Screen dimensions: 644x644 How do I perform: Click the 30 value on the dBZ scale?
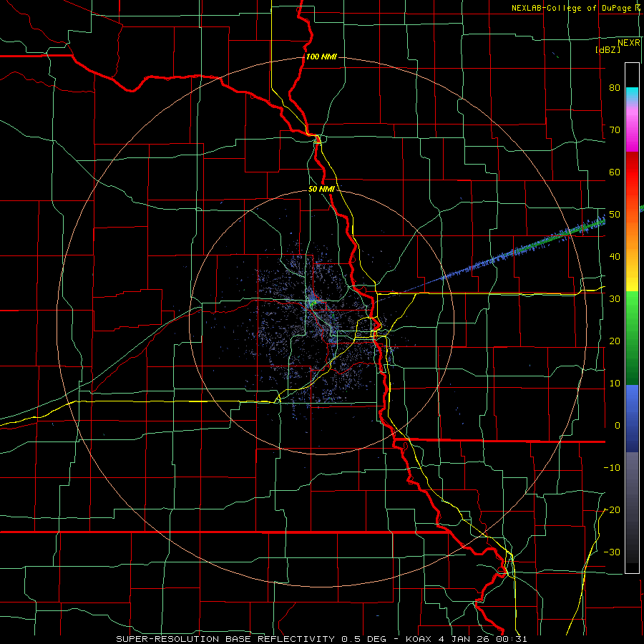coord(615,298)
